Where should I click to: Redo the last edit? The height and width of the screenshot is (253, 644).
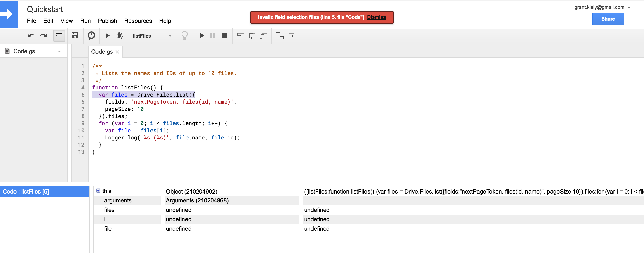(43, 36)
